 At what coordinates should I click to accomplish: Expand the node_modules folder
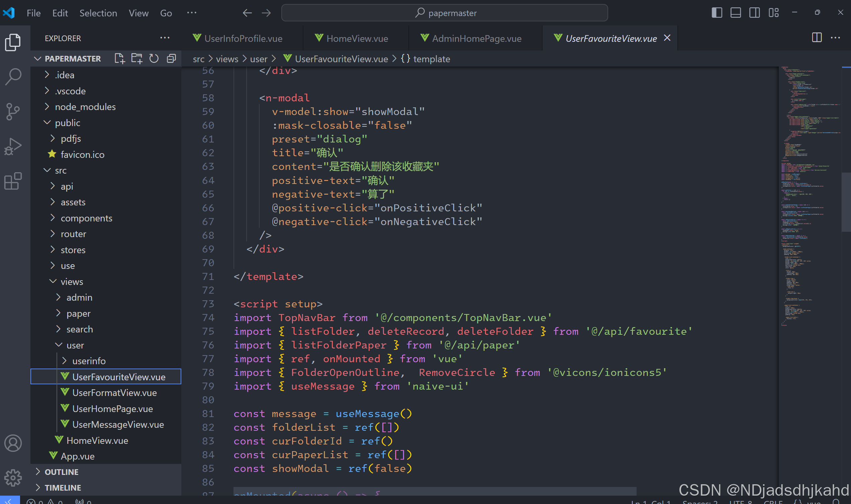coord(85,107)
